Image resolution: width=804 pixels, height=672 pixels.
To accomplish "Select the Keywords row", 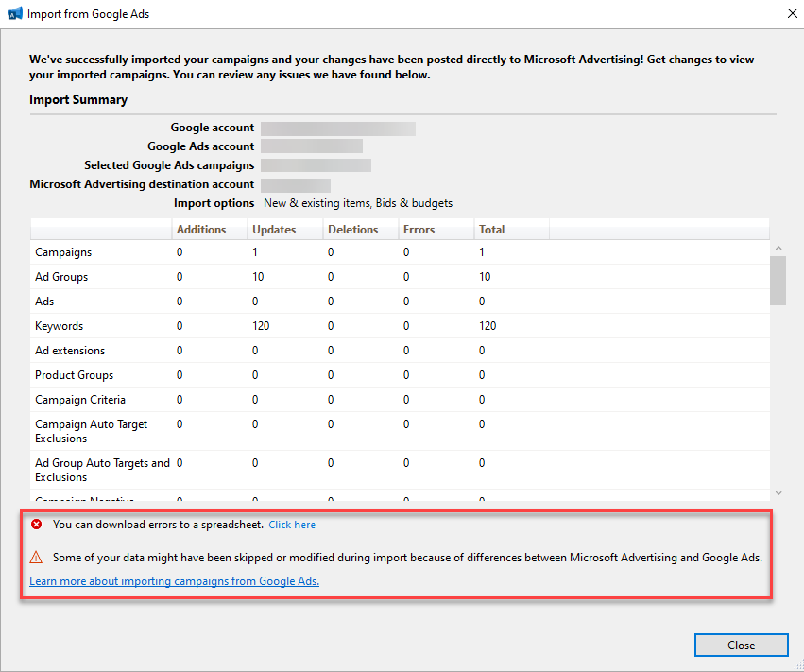I will pyautogui.click(x=60, y=326).
